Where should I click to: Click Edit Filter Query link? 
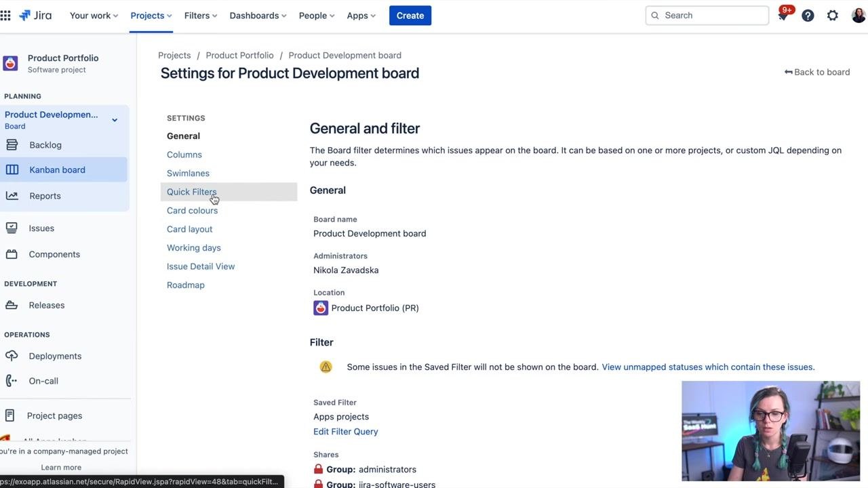pos(346,431)
